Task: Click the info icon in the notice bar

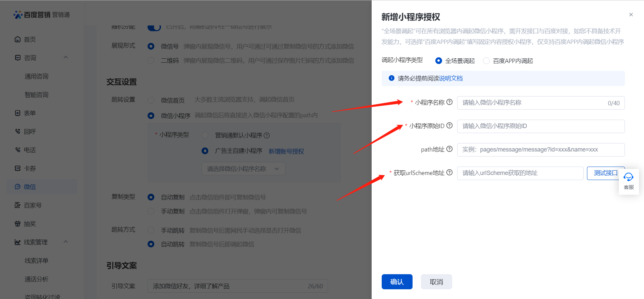Action: click(391, 78)
